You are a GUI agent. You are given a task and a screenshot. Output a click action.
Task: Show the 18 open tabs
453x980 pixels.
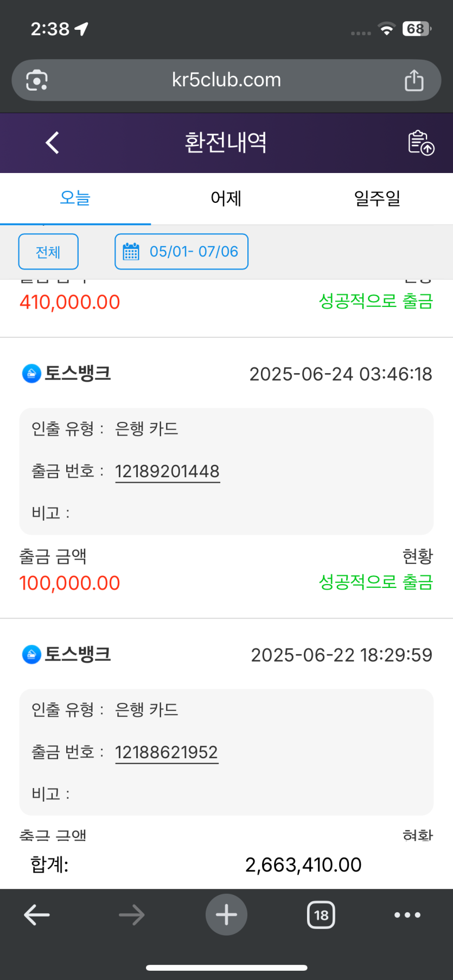(x=321, y=915)
